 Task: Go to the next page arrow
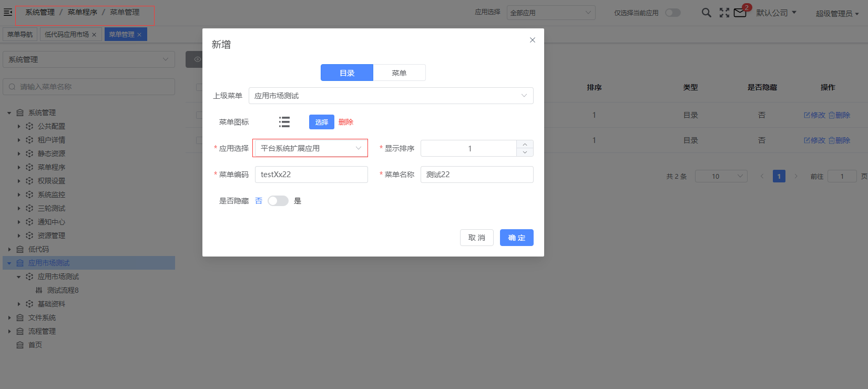pyautogui.click(x=796, y=176)
